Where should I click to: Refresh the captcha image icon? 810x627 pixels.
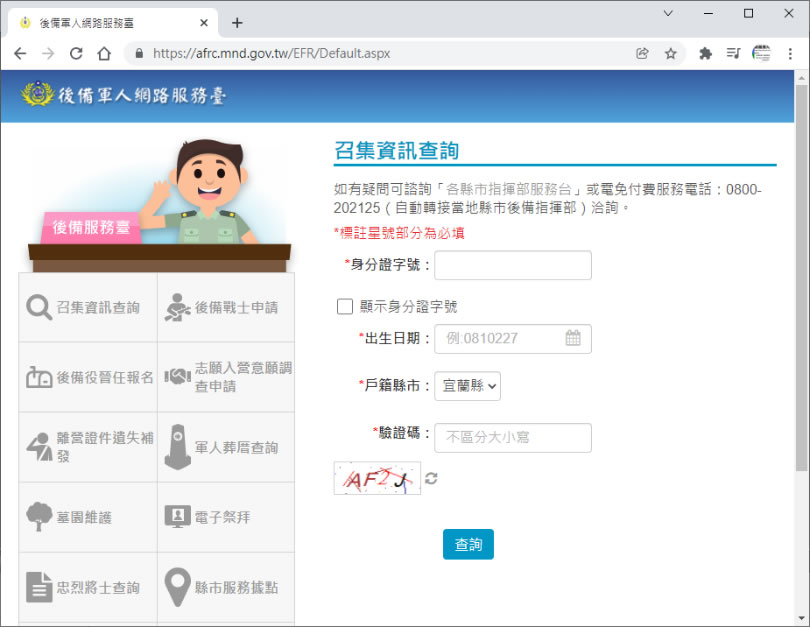pos(431,479)
